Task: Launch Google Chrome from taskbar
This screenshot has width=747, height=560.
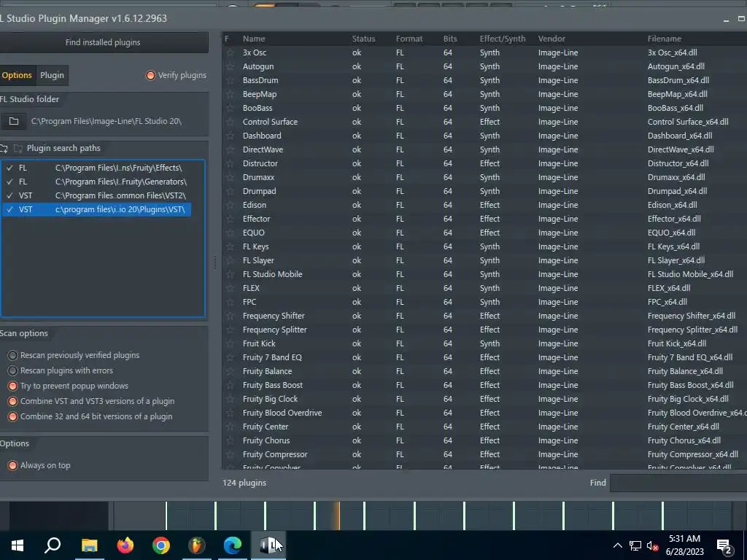Action: click(161, 545)
